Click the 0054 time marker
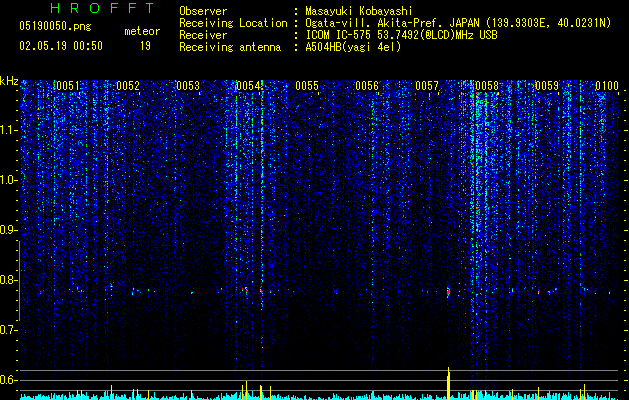This screenshot has height=400, width=629. (x=248, y=86)
